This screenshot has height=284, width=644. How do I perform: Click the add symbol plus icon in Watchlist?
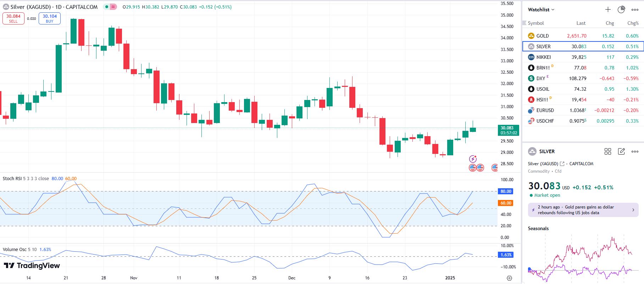point(608,10)
